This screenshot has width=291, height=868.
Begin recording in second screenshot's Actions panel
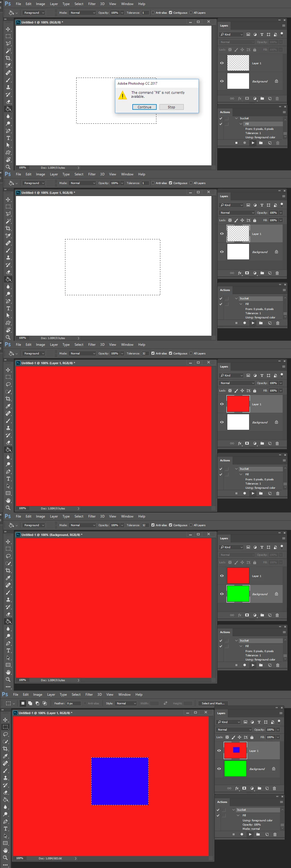[x=245, y=323]
